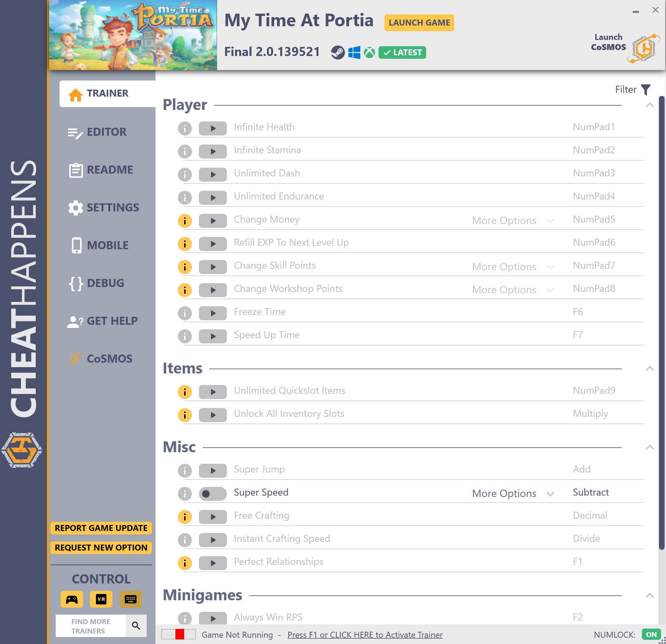Viewport: 666px width, 644px height.
Task: Activate Unlimited Endurance play button
Action: (x=213, y=197)
